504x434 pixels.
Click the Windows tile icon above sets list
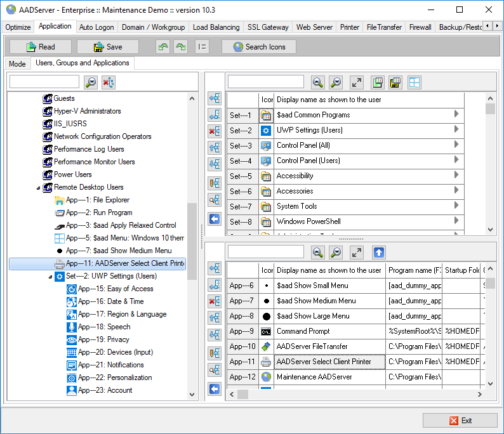(414, 82)
